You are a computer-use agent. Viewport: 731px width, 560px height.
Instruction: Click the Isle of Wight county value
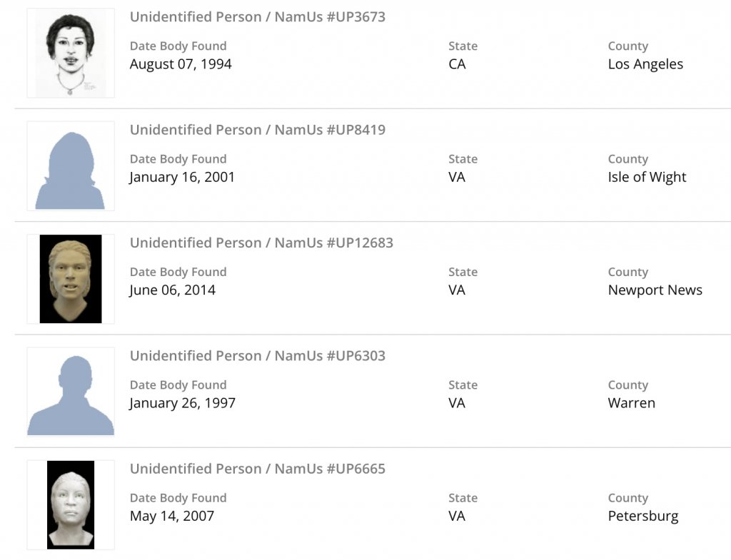[647, 177]
